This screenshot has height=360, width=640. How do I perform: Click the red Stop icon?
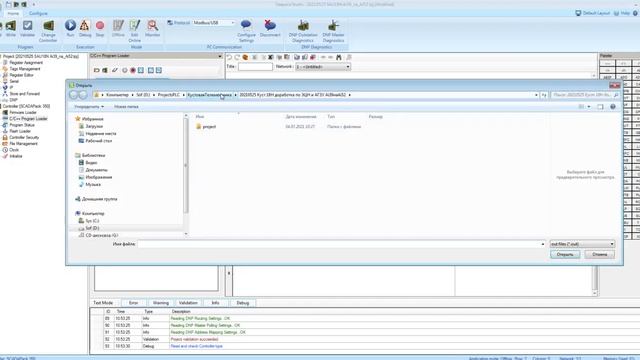click(x=100, y=29)
